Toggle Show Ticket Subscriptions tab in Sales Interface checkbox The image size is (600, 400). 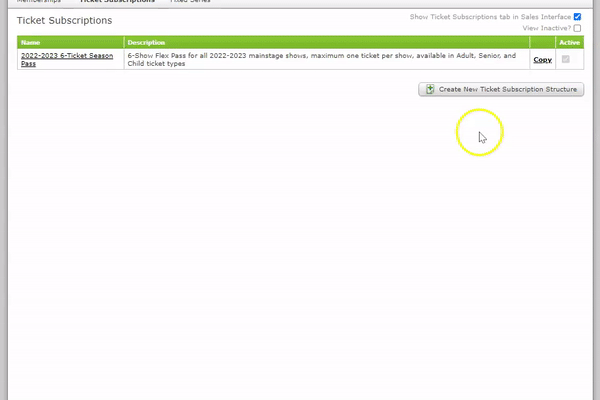click(x=577, y=17)
